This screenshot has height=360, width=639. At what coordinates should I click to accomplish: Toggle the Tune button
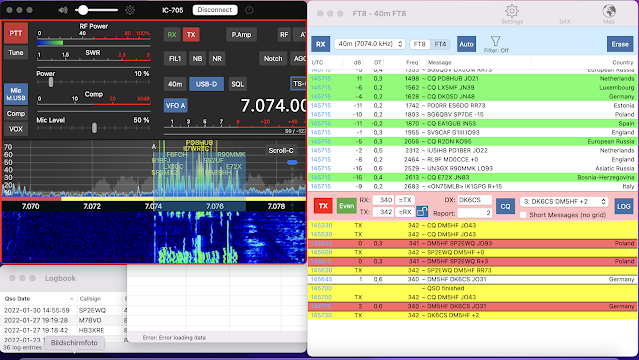coord(16,53)
